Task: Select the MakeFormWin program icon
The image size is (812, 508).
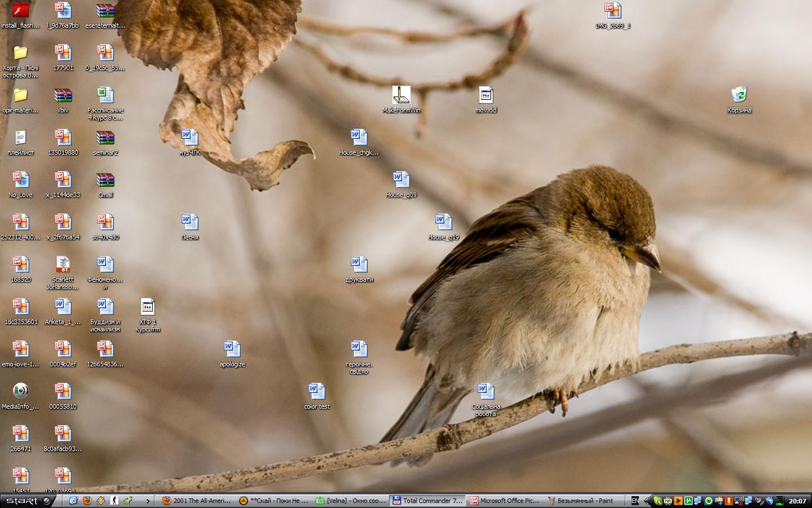Action: [x=401, y=100]
